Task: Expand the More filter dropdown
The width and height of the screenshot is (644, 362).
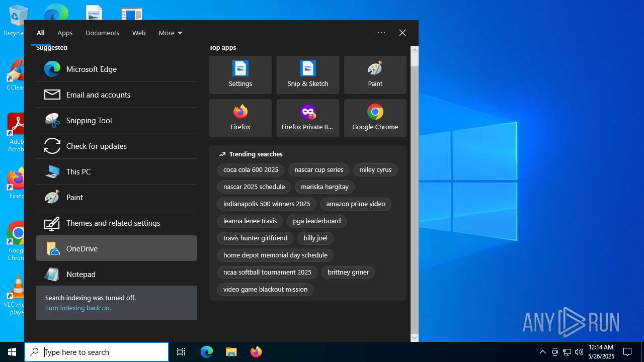Action: [x=171, y=33]
